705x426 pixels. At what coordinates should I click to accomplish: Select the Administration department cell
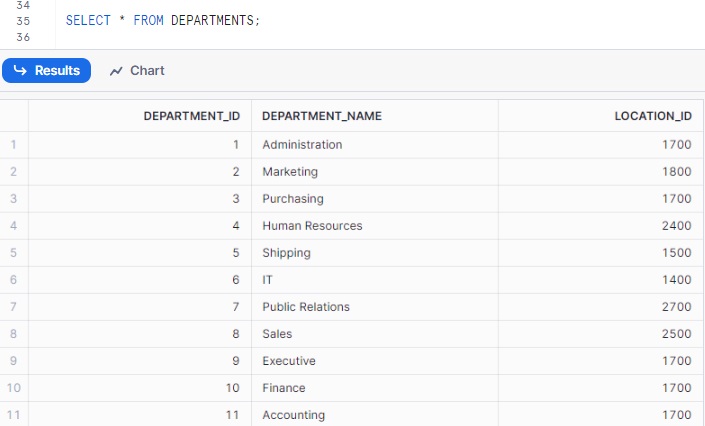(302, 145)
